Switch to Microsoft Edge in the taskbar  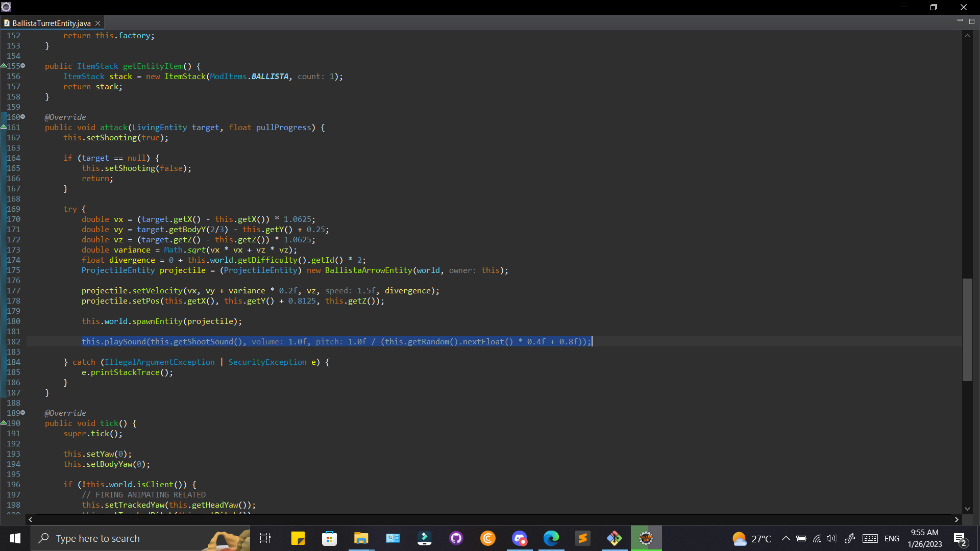click(x=551, y=538)
